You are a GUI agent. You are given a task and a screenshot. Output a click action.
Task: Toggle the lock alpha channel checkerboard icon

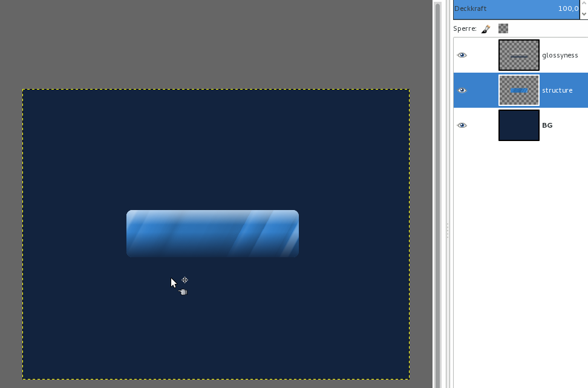click(x=503, y=28)
